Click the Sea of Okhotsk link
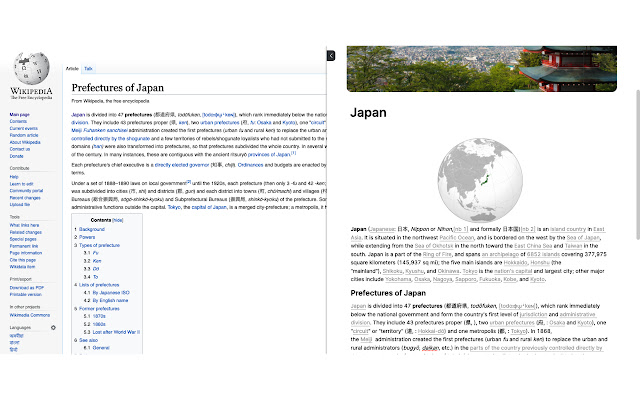Viewport: 640px width, 400px height. pyautogui.click(x=434, y=246)
